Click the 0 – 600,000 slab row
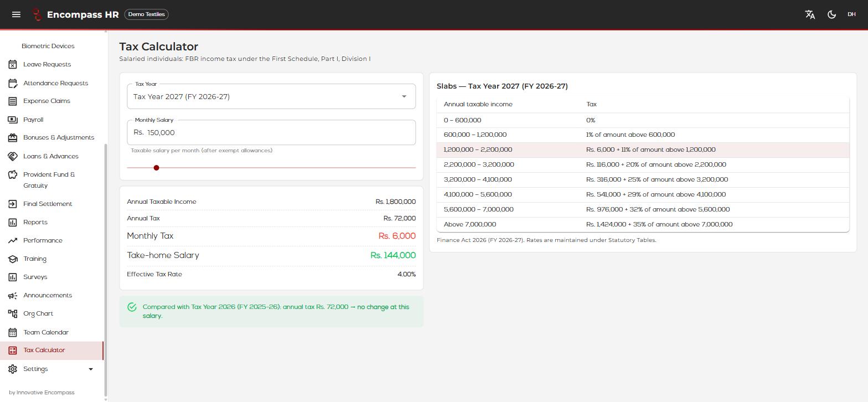The width and height of the screenshot is (868, 402). click(643, 121)
